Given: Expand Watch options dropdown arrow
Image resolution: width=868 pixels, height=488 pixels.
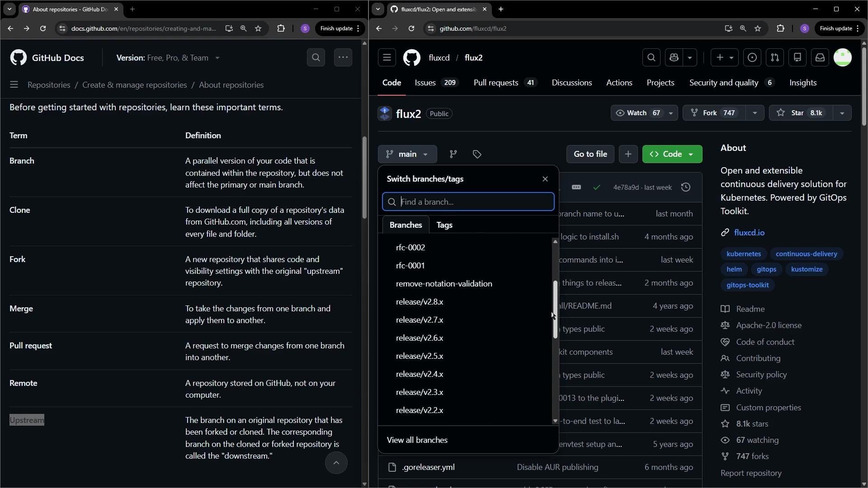Looking at the screenshot, I should (x=670, y=113).
